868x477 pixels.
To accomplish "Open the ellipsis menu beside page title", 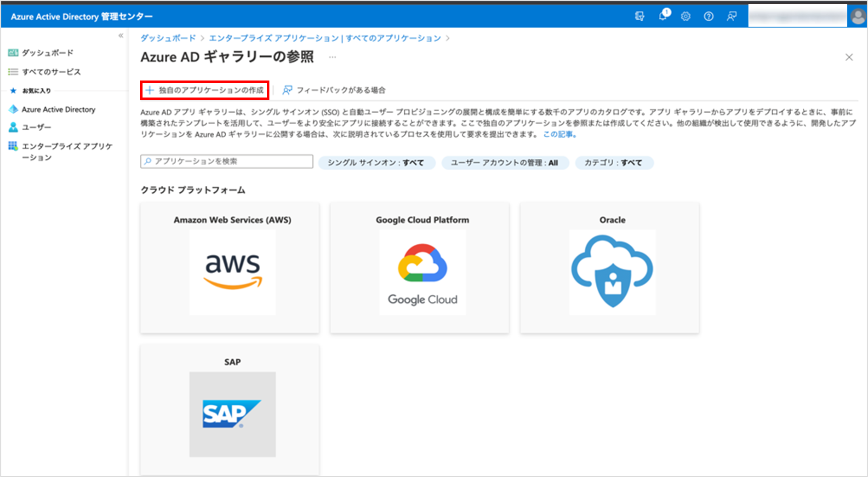I will 332,57.
